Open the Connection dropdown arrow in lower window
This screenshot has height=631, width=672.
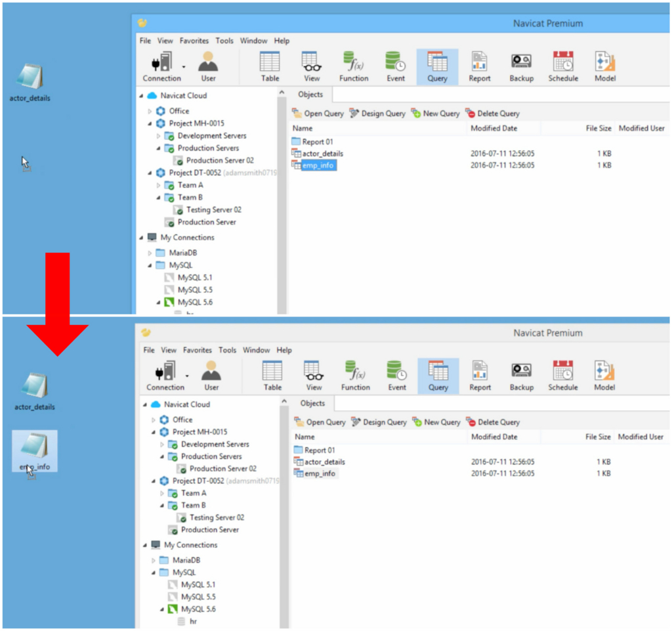pyautogui.click(x=187, y=376)
